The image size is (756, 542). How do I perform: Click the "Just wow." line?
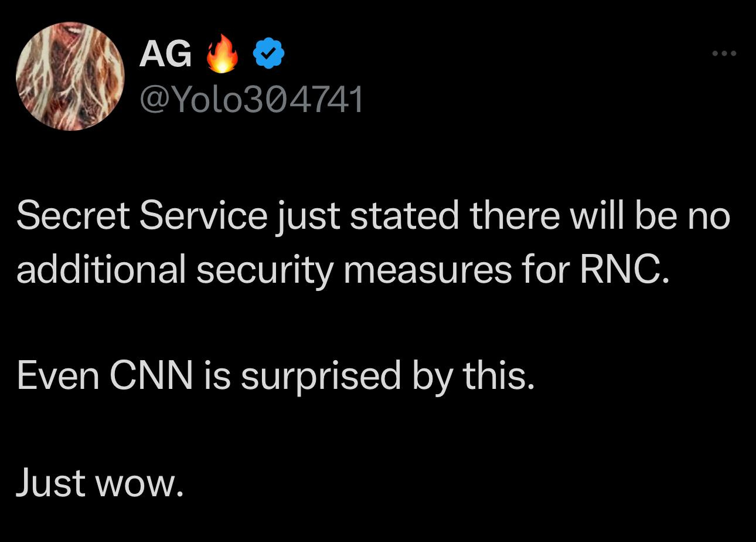[100, 483]
